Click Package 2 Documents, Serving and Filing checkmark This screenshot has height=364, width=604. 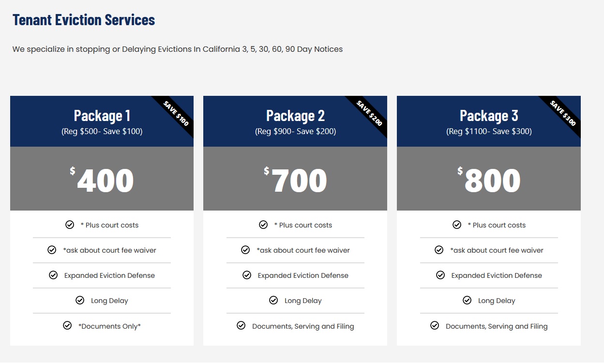(x=241, y=326)
